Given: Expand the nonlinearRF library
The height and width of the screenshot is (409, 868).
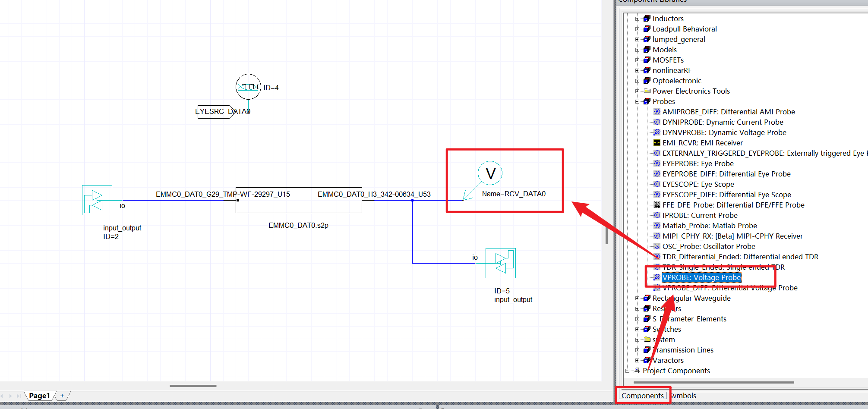Looking at the screenshot, I should click(x=637, y=70).
